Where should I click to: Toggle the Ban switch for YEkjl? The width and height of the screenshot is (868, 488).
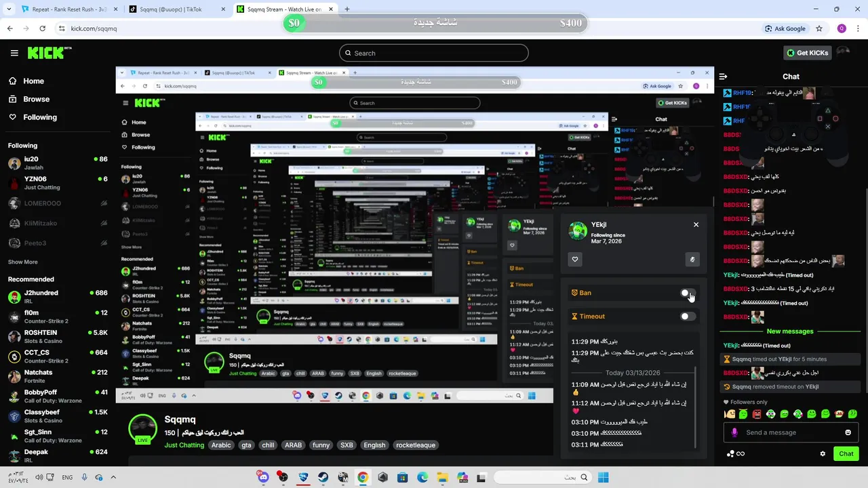[x=688, y=293]
